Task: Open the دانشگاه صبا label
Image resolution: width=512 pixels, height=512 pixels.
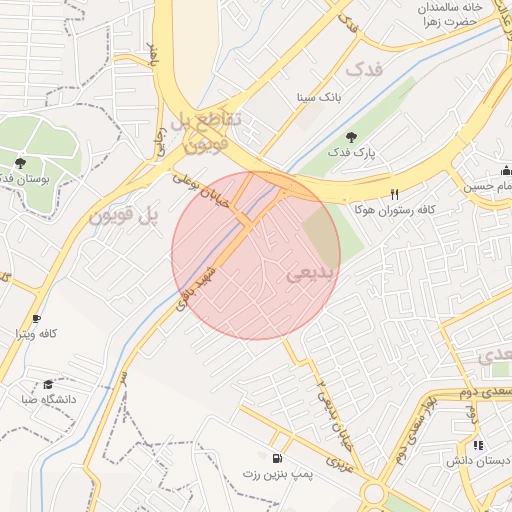Action: [x=49, y=399]
